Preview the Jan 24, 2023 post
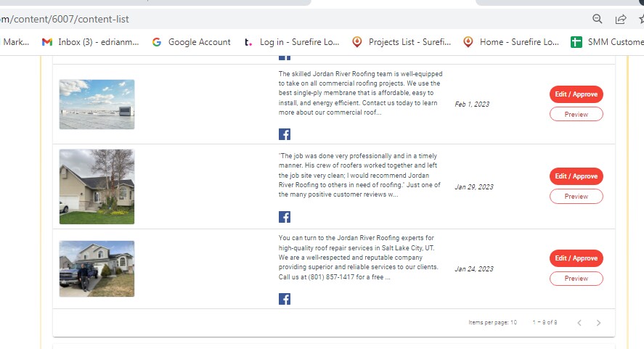 click(576, 279)
